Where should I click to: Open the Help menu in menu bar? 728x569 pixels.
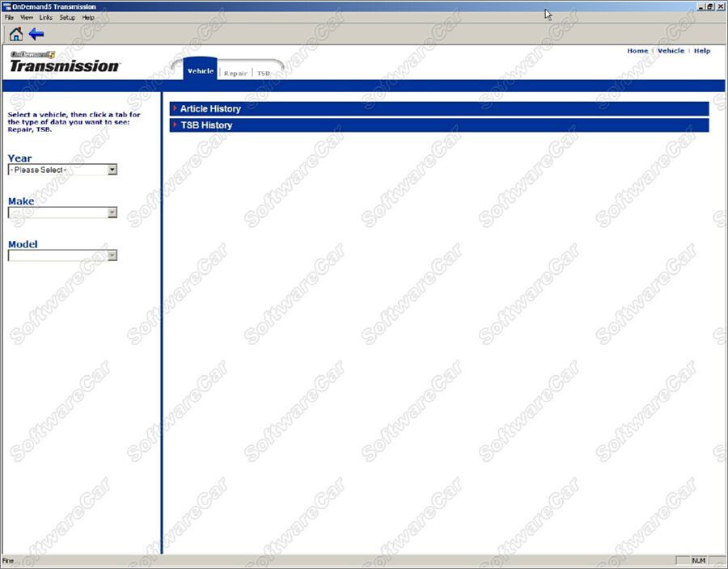click(88, 17)
